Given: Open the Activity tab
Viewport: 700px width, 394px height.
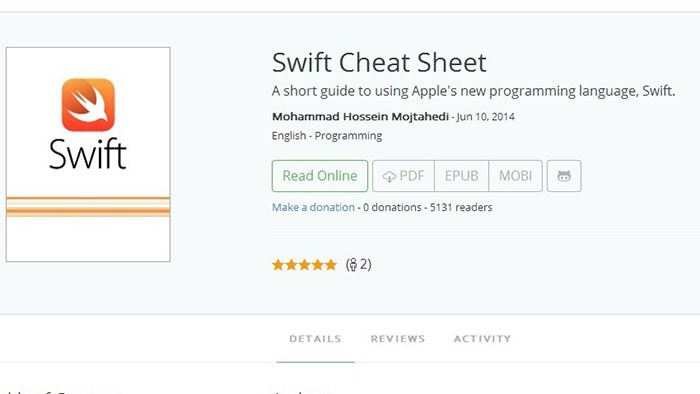Looking at the screenshot, I should [x=482, y=339].
